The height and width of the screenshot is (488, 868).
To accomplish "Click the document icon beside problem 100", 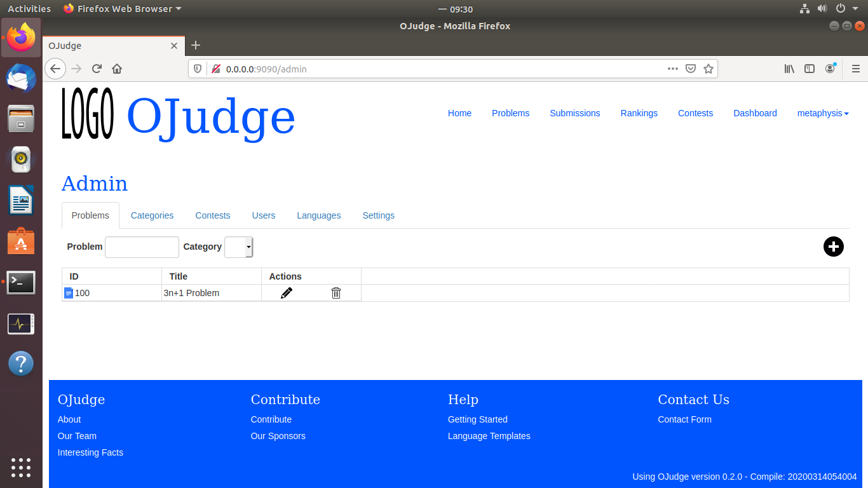I will [x=69, y=293].
